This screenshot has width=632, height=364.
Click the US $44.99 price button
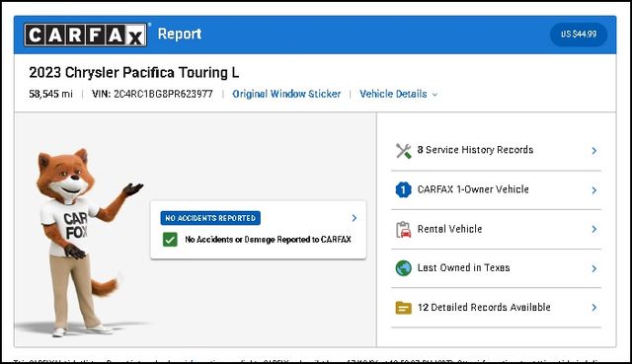pos(579,35)
